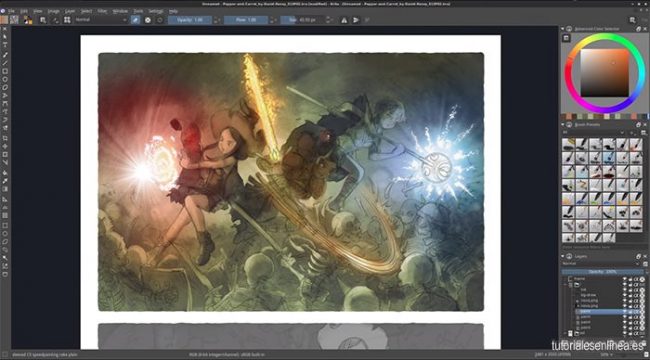Select the Rectangle tool in the toolbox

[x=5, y=71]
